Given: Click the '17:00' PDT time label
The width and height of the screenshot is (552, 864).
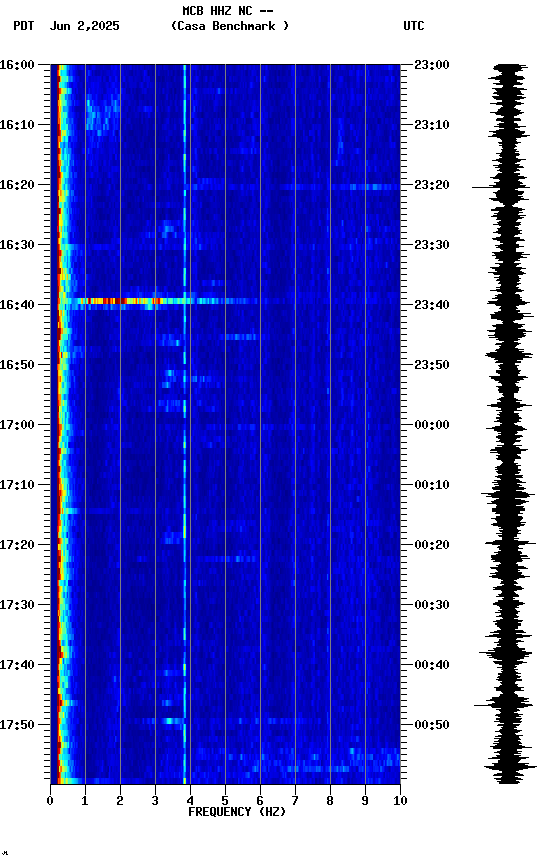Looking at the screenshot, I should click(x=17, y=425).
